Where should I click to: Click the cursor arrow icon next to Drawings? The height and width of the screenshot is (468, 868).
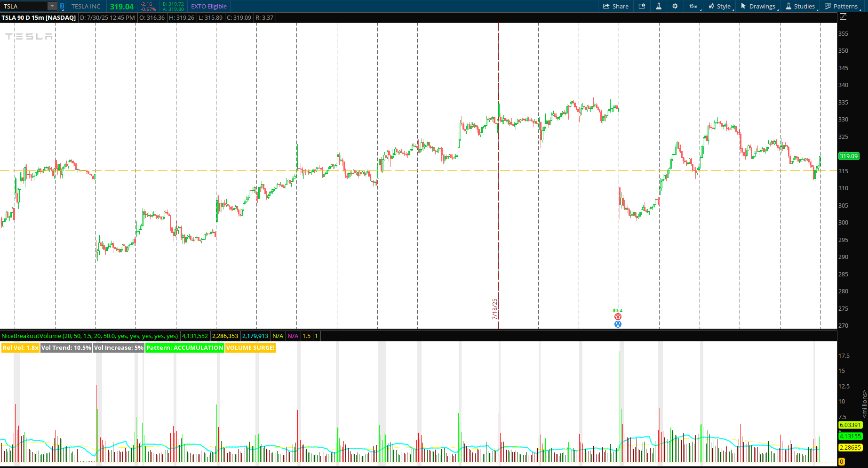743,6
